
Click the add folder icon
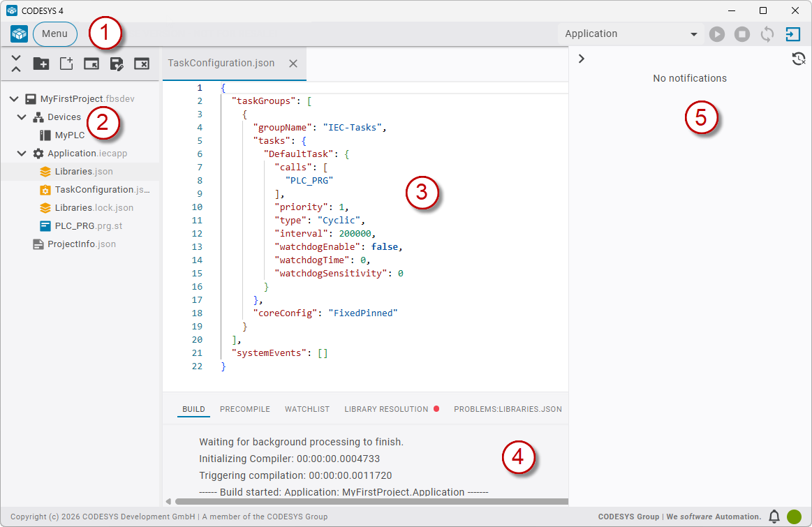click(41, 63)
